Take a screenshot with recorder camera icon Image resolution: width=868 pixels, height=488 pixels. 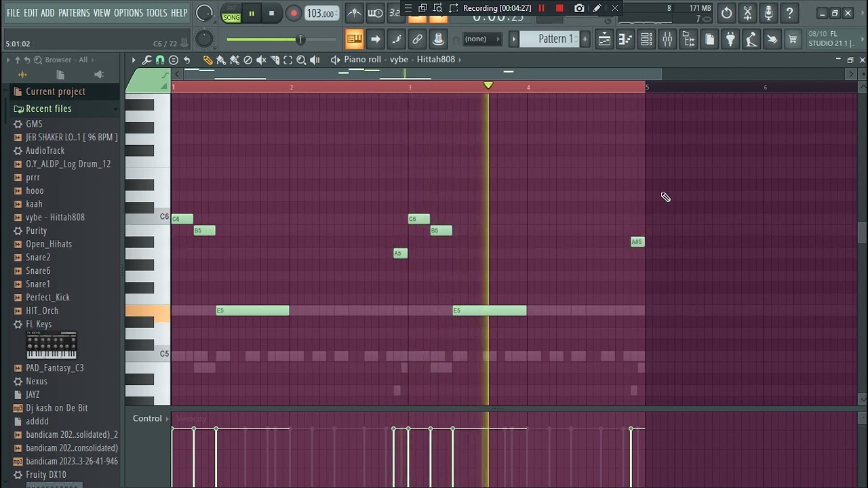579,8
